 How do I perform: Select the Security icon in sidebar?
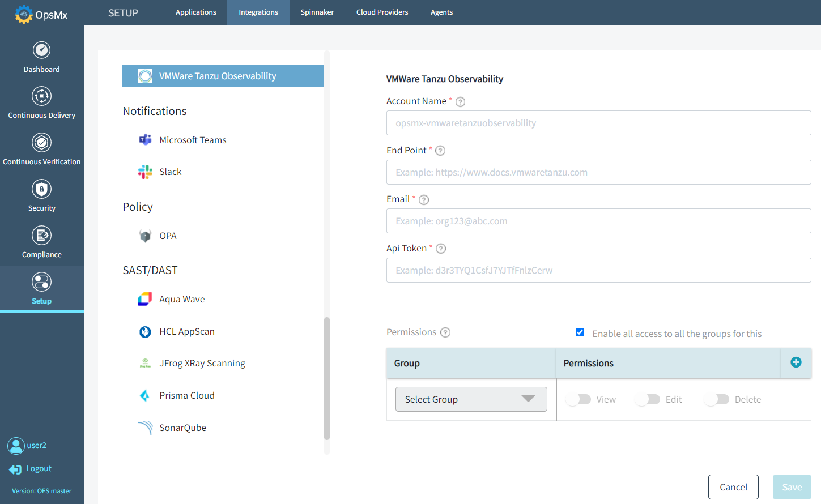tap(41, 189)
